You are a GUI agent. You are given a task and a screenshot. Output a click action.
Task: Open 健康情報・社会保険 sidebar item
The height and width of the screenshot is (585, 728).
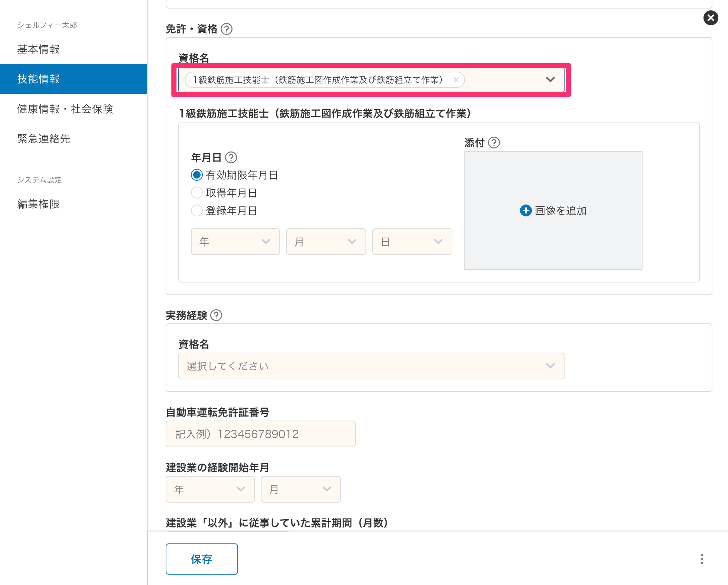coord(65,109)
